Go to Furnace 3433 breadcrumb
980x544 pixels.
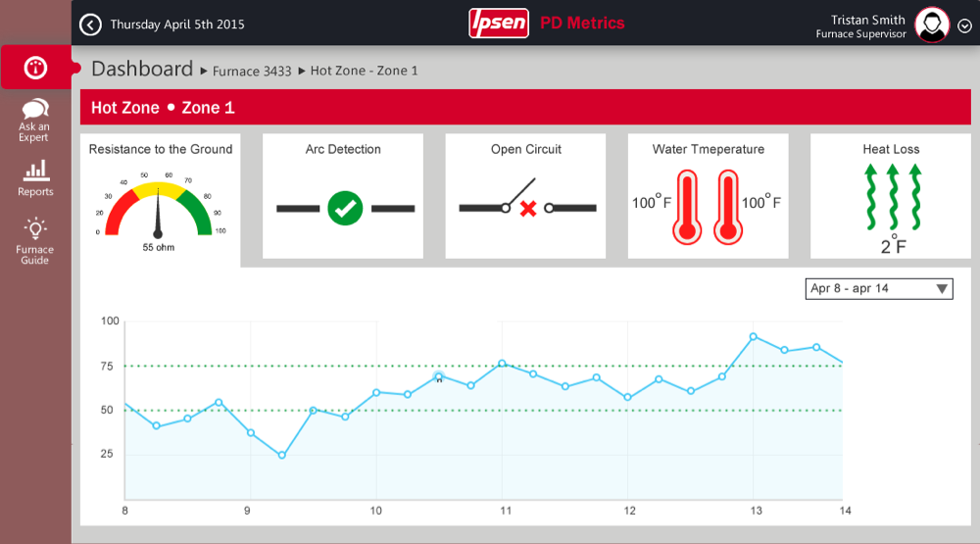point(252,71)
